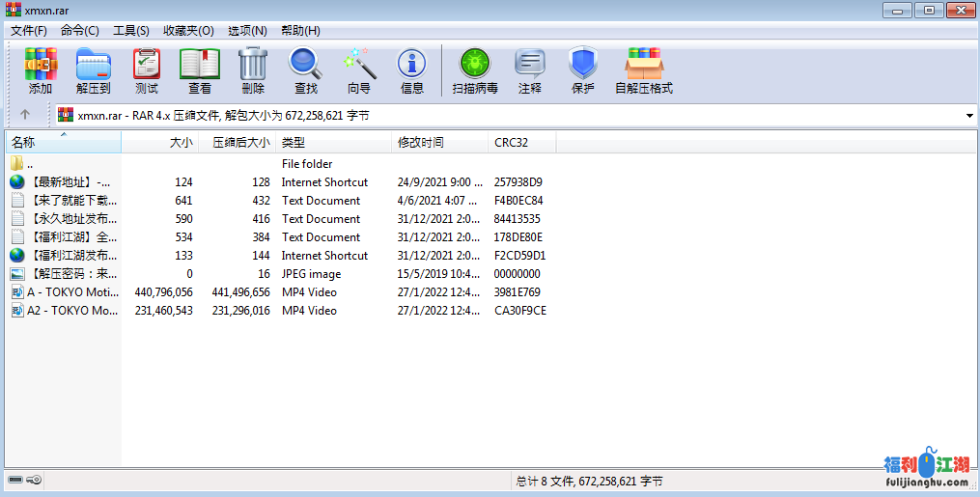Viewport: 980px width, 497px height.
Task: Open the parent folder '..' entry
Action: pos(30,164)
